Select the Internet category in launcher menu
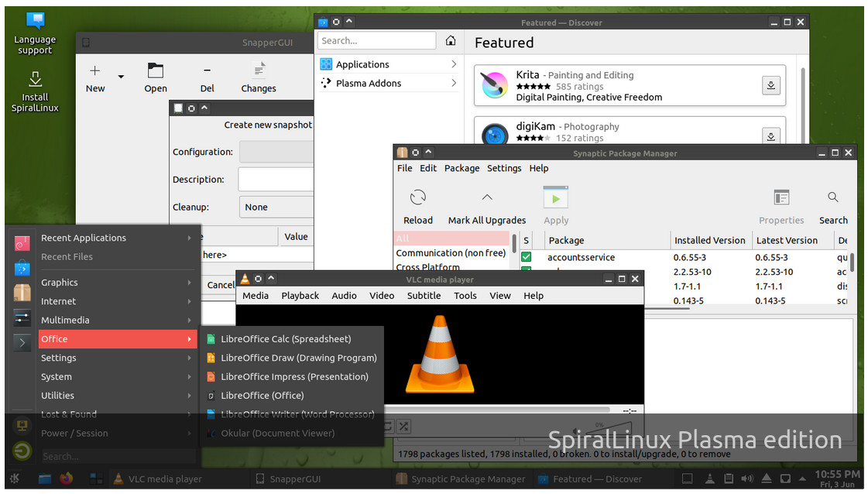 click(118, 301)
